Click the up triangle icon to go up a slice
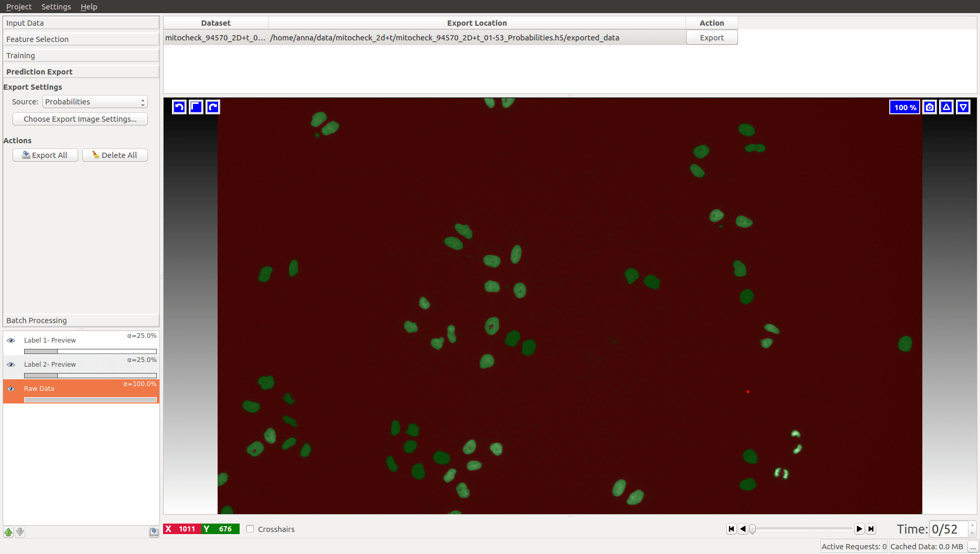 click(x=946, y=107)
